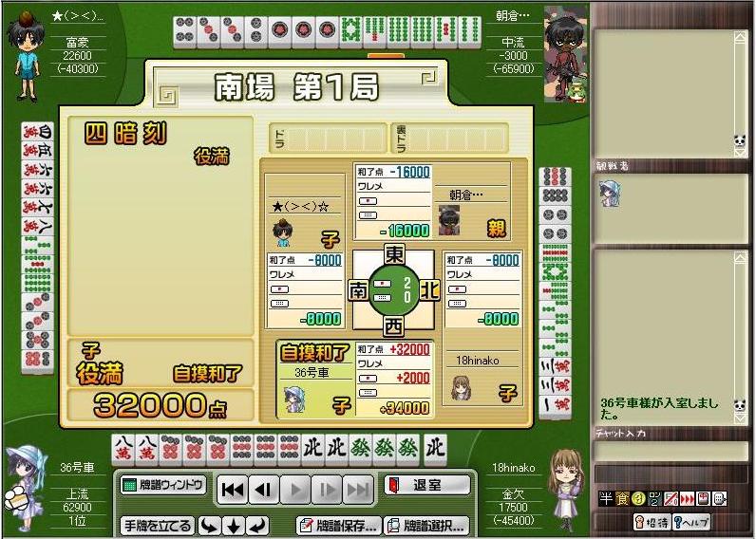Click the 62900 score under 36号車
Image resolution: width=756 pixels, height=539 pixels.
pyautogui.click(x=77, y=507)
